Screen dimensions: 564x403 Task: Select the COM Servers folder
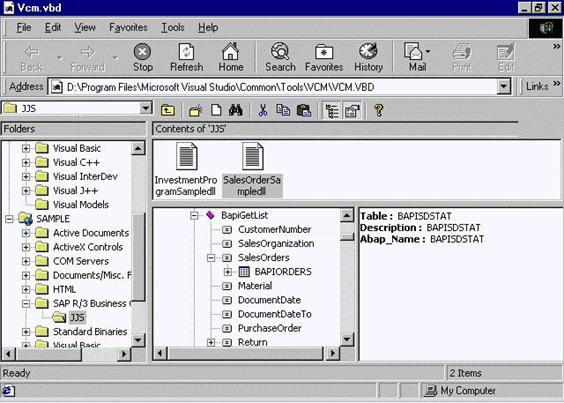[81, 261]
